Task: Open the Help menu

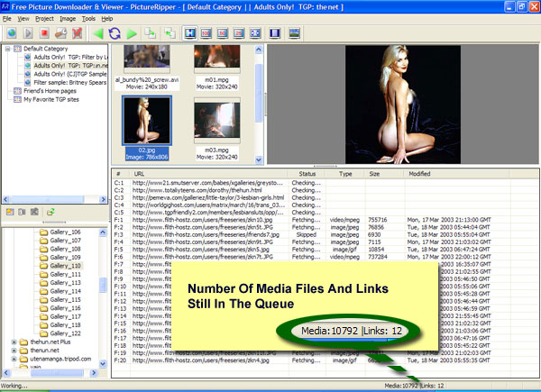Action: tap(107, 19)
